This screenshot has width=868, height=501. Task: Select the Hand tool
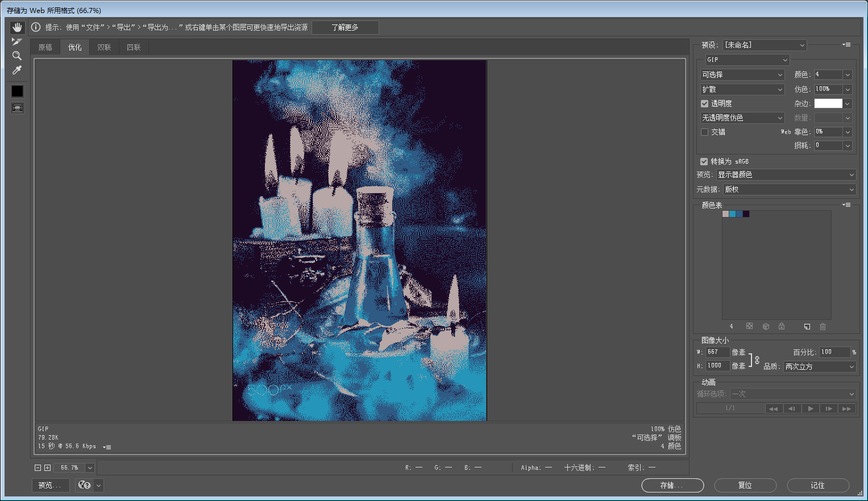coord(17,27)
